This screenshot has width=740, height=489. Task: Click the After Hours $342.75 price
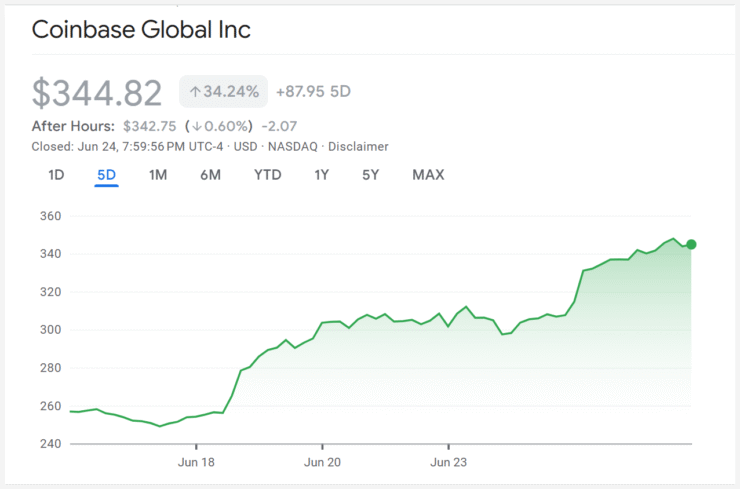point(150,126)
